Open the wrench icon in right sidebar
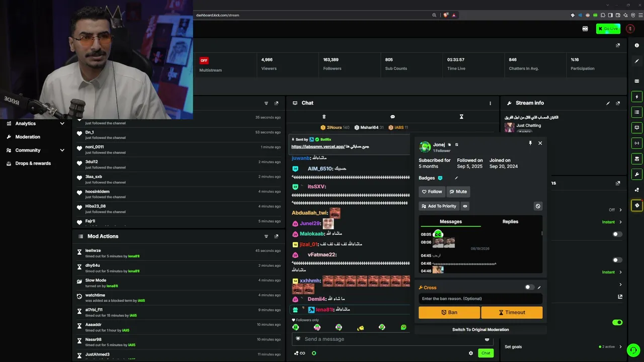The width and height of the screenshot is (644, 362). click(x=637, y=174)
